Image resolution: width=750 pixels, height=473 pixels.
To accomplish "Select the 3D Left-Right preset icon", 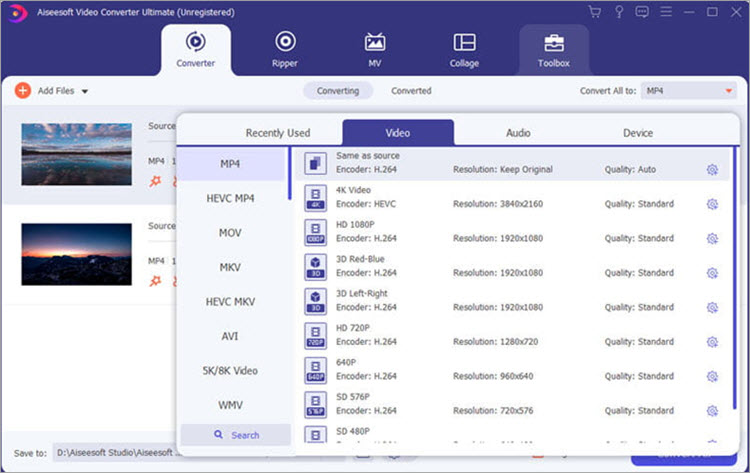I will (x=316, y=301).
